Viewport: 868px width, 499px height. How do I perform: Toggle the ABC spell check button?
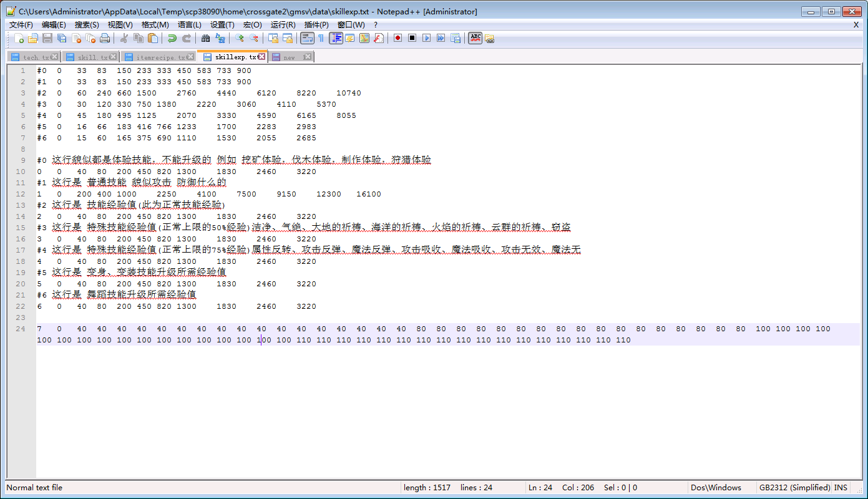475,39
